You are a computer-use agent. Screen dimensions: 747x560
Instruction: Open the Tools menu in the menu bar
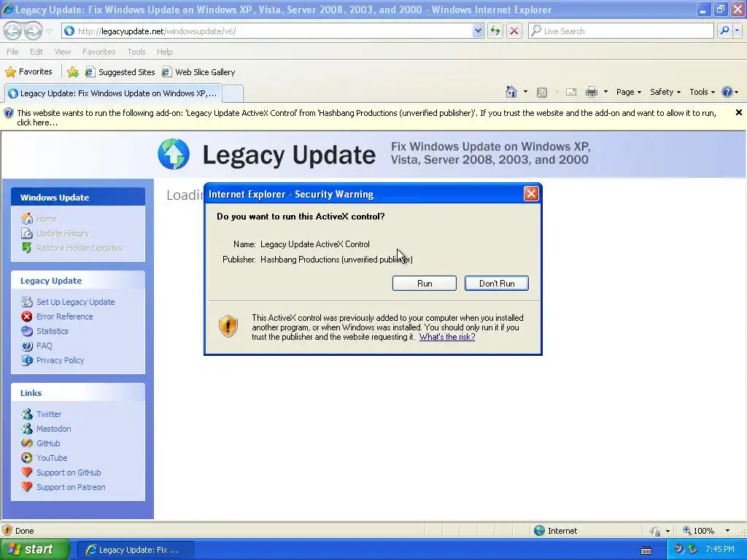tap(136, 52)
